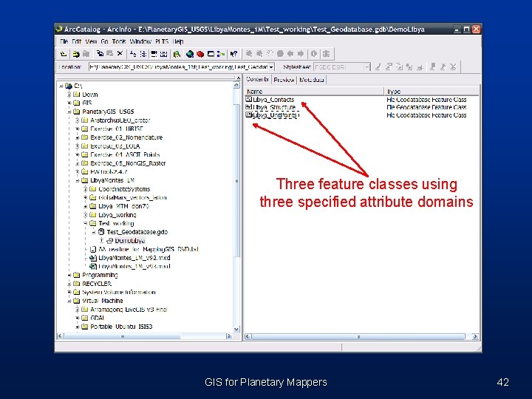The width and height of the screenshot is (532, 399).
Task: Click the catalog tree vertical scrollbar thumb
Action: 236,180
